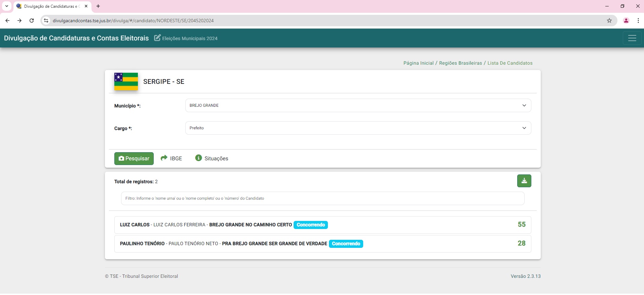Open candidate LUIZ CARLOS number 55 entry
The width and height of the screenshot is (644, 295).
coord(323,225)
